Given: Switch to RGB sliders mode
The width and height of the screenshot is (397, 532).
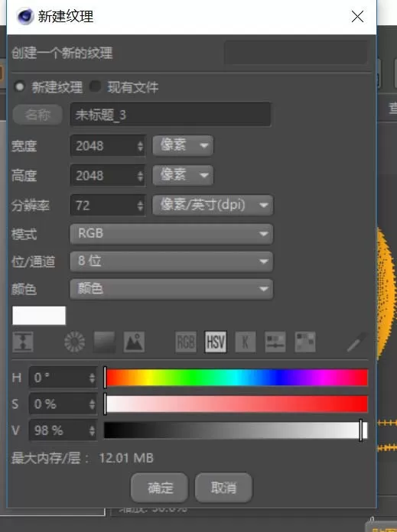Looking at the screenshot, I should (186, 342).
